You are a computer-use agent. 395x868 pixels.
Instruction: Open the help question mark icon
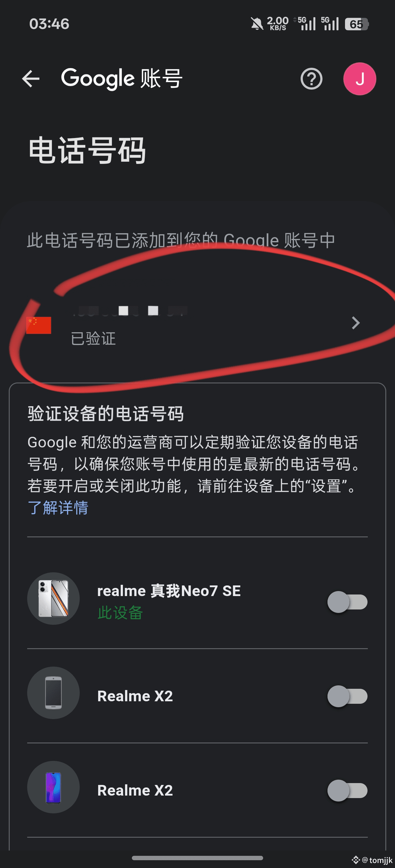(311, 79)
